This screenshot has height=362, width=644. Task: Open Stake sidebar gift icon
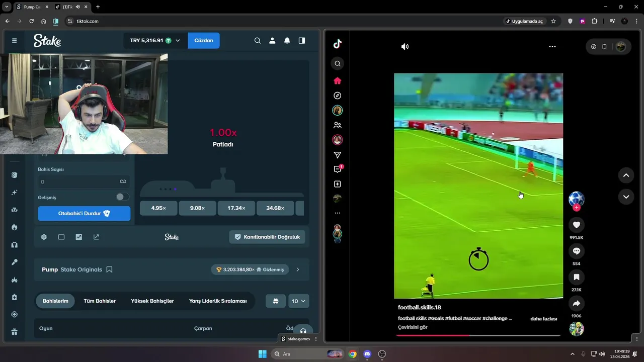pos(14,332)
